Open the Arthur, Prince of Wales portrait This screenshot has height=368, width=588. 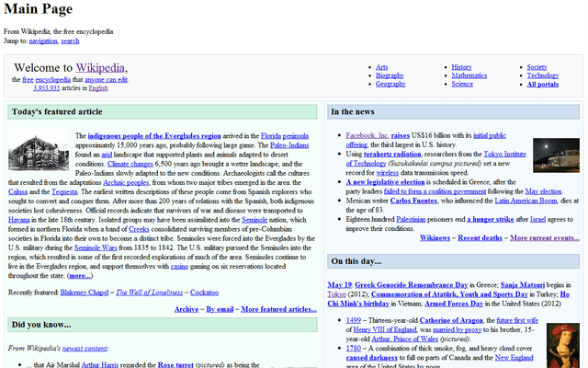(x=563, y=346)
